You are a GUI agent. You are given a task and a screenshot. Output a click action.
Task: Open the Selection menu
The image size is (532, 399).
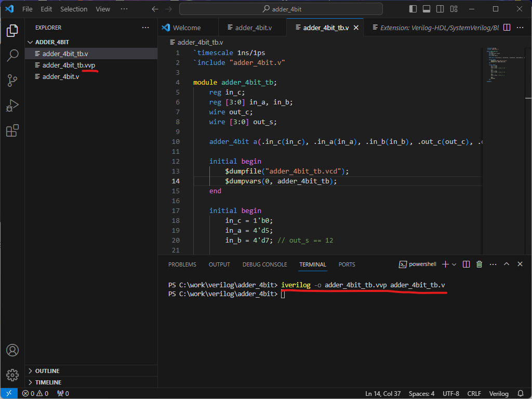pyautogui.click(x=74, y=9)
